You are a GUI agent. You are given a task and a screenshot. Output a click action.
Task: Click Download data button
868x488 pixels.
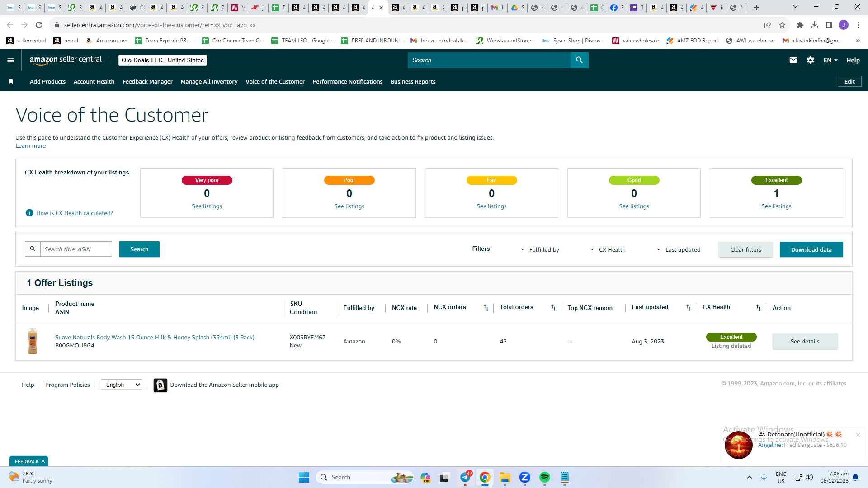tap(811, 249)
